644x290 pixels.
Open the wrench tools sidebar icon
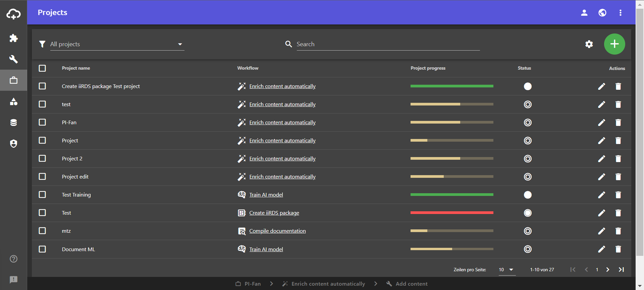pyautogui.click(x=13, y=59)
